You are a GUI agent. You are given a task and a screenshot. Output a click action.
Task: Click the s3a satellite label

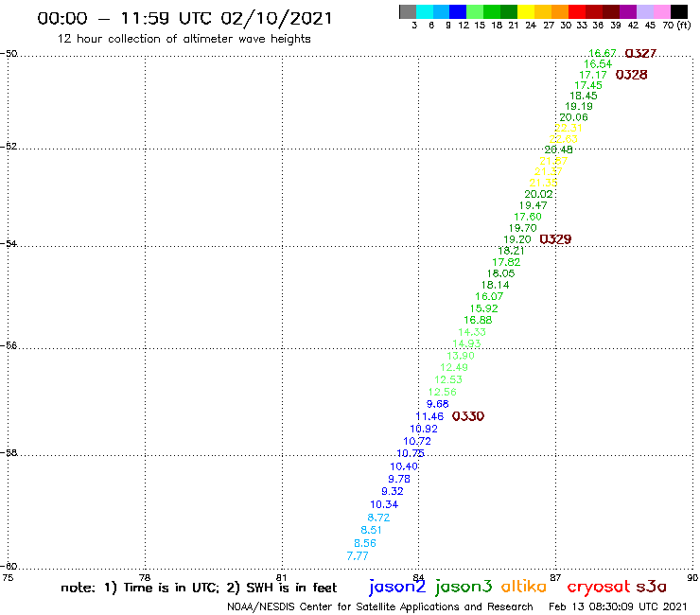click(x=652, y=587)
